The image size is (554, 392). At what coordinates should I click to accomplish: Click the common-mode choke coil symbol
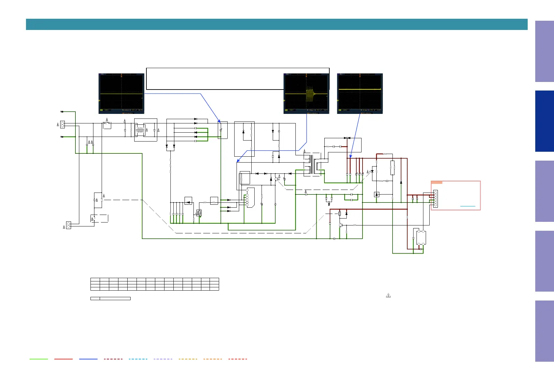[x=140, y=130]
